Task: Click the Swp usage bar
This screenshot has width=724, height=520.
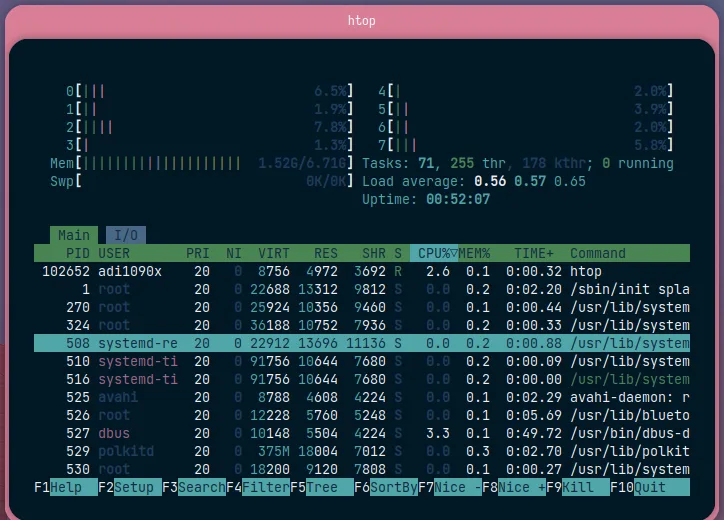Action: (202, 181)
